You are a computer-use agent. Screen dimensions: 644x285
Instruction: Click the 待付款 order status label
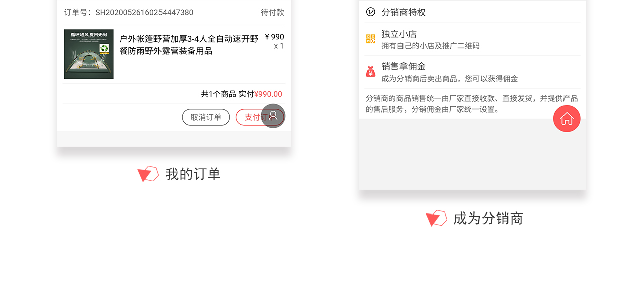coord(272,12)
